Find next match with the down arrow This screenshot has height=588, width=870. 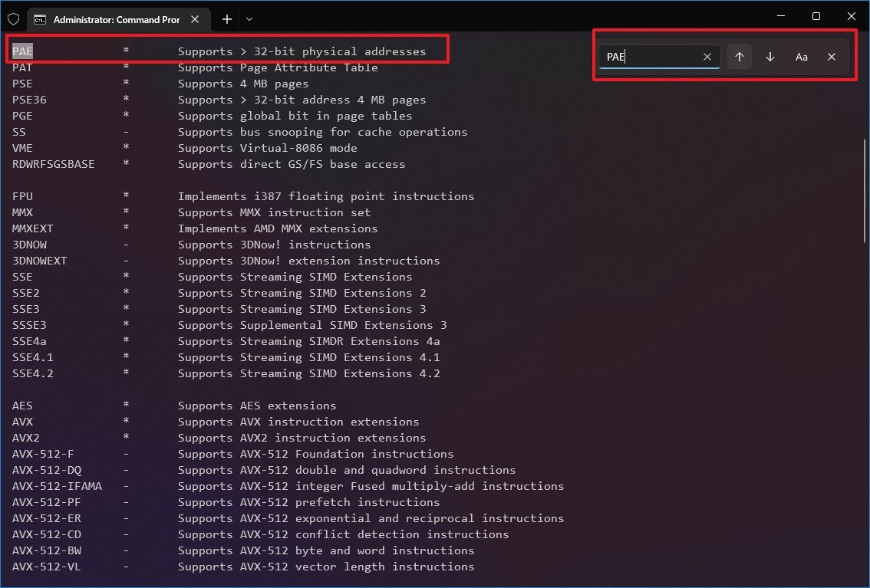point(769,56)
